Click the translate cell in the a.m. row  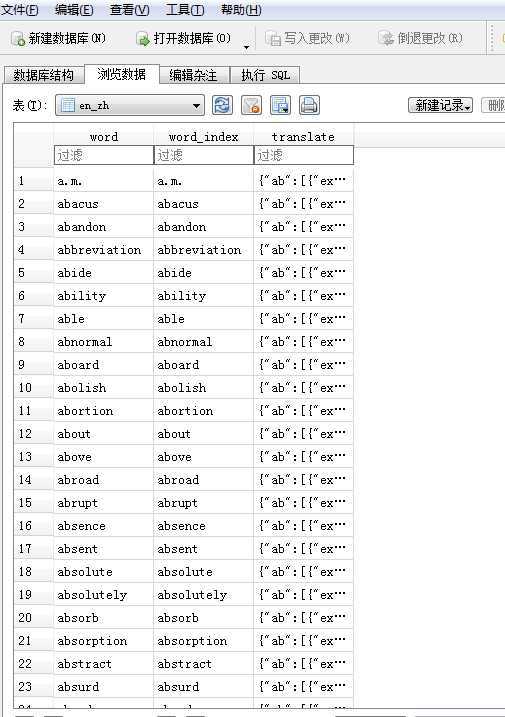click(x=304, y=181)
